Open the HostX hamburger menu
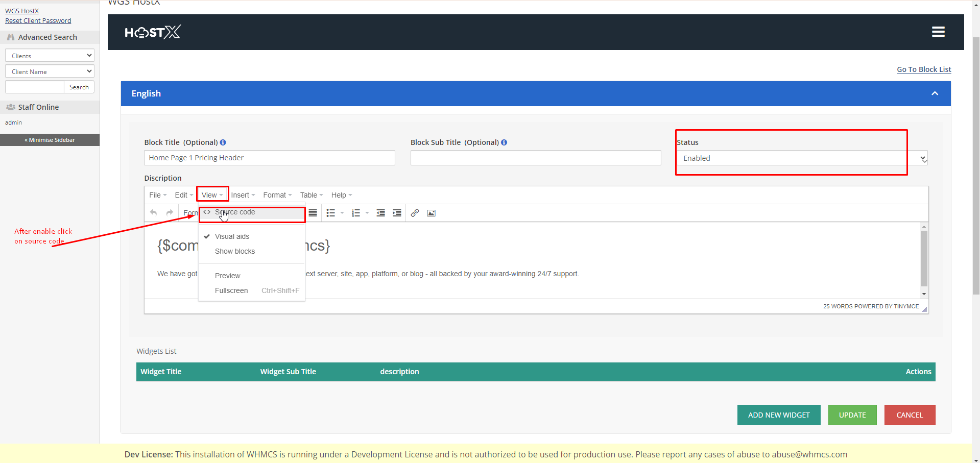 [x=938, y=32]
